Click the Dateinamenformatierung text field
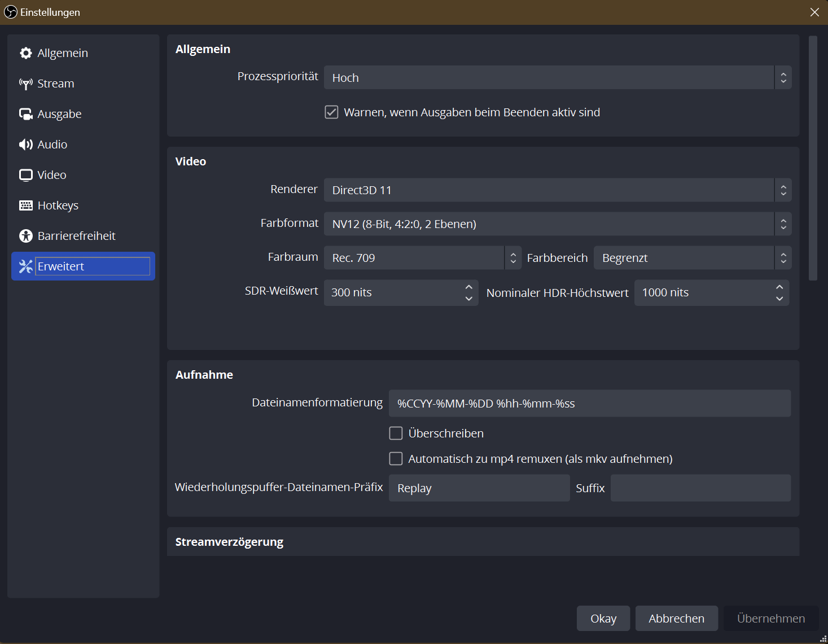Image resolution: width=828 pixels, height=644 pixels. point(590,404)
